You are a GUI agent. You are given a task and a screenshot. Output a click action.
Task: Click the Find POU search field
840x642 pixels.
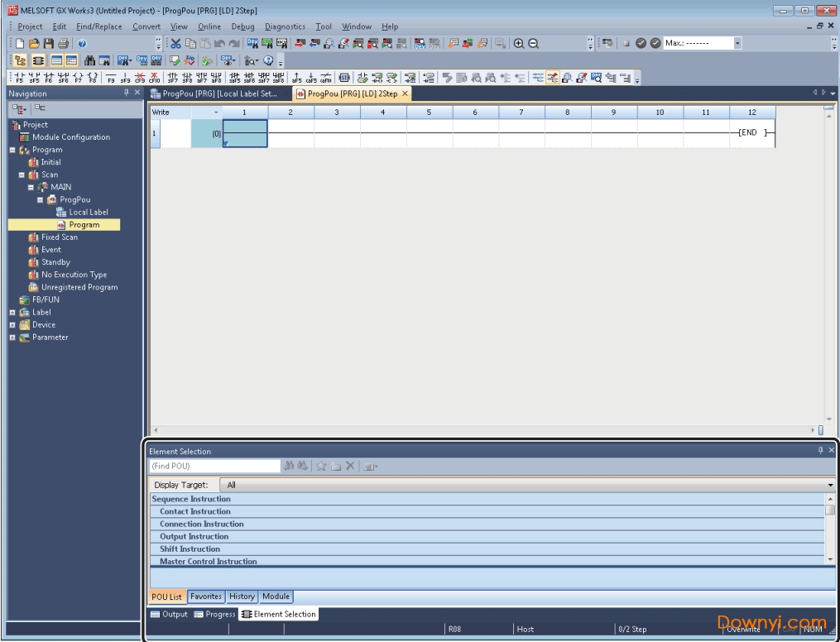click(x=214, y=467)
